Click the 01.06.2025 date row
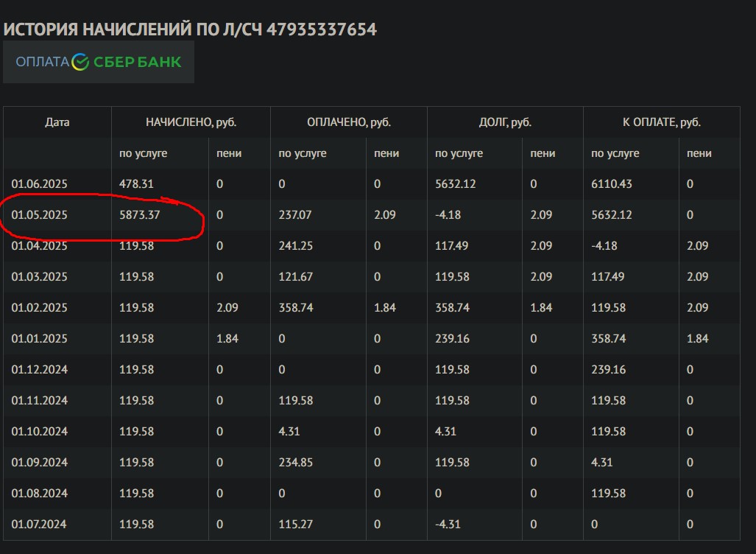This screenshot has width=756, height=554. [40, 184]
